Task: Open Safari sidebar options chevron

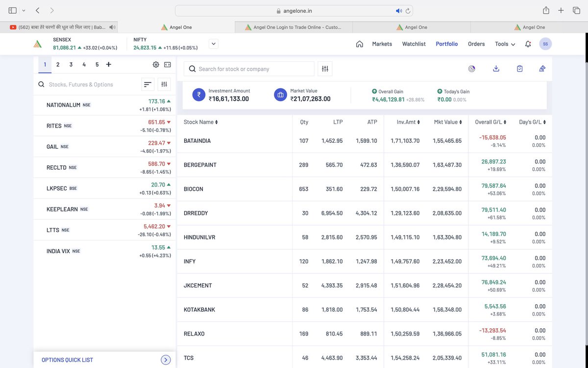Action: coord(24,10)
